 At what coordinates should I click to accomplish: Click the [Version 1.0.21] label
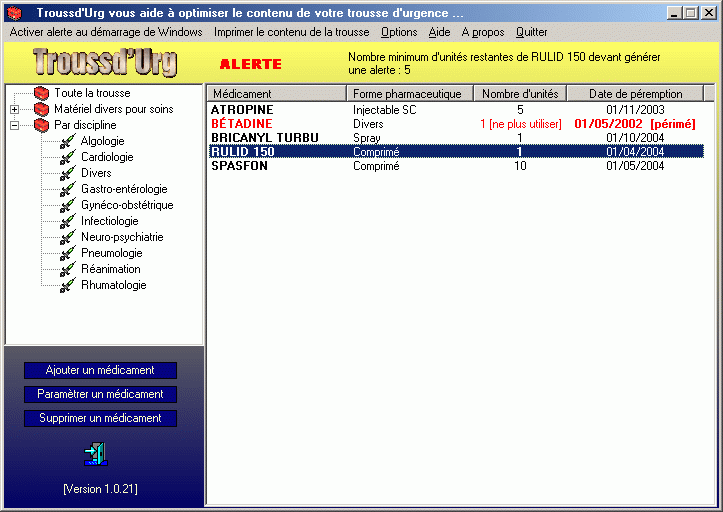pos(101,489)
